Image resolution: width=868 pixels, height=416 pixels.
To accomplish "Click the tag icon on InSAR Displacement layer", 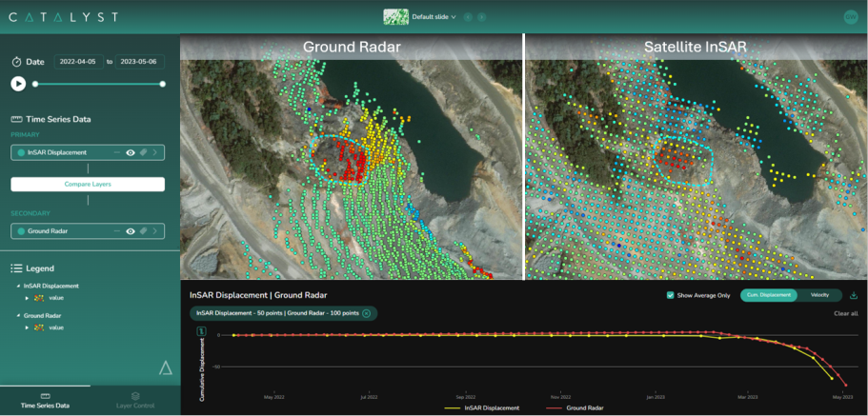I will point(143,152).
